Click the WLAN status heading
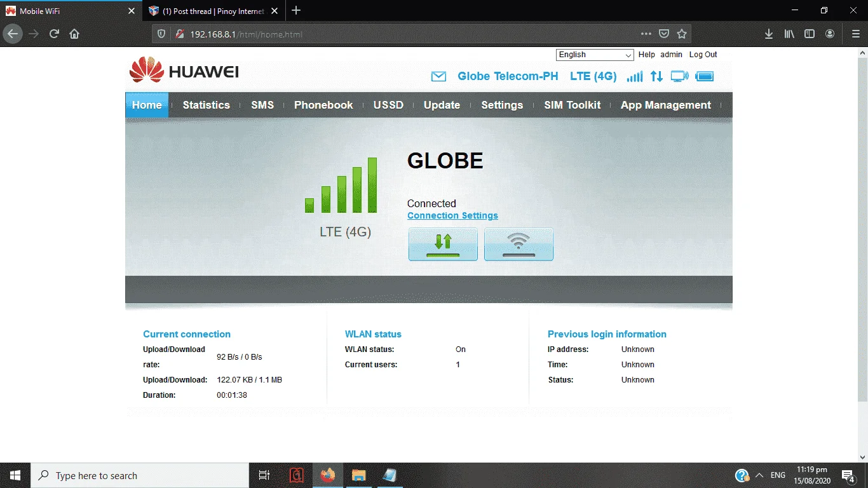868x488 pixels. 373,334
